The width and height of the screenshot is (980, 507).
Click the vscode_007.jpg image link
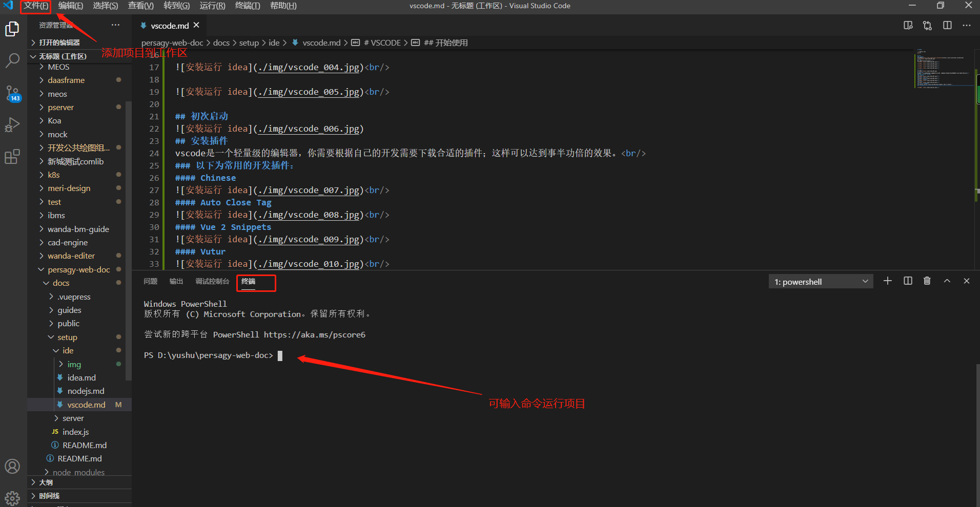(x=309, y=191)
